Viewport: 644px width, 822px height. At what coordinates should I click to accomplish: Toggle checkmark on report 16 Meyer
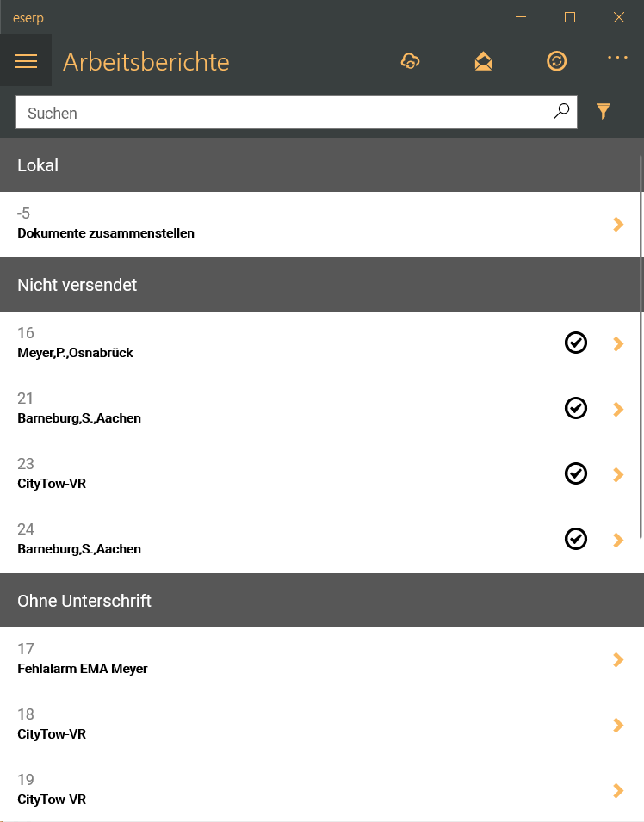[x=575, y=343]
